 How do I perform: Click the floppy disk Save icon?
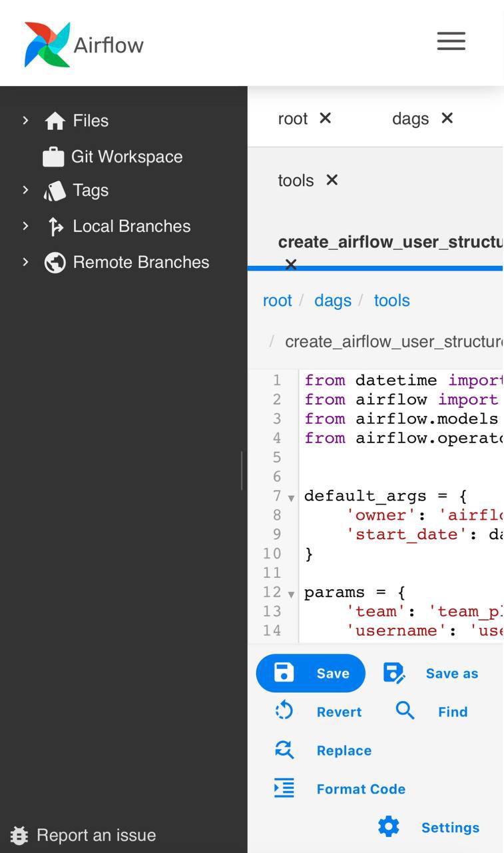pos(284,673)
